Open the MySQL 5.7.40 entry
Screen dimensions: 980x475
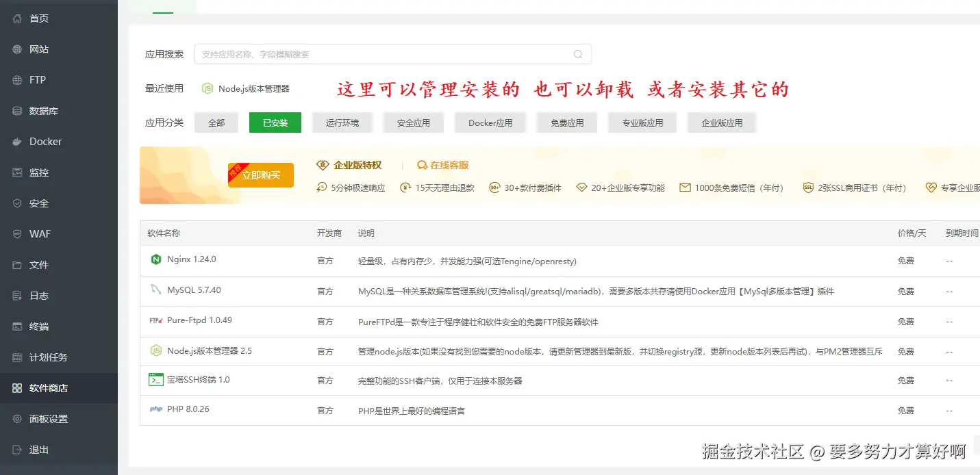[194, 290]
